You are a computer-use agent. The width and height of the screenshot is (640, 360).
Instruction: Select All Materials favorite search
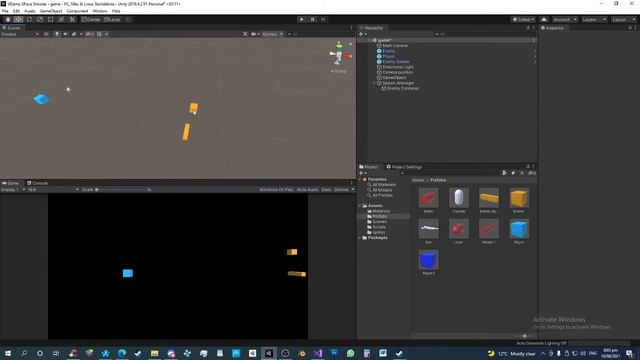tap(384, 184)
